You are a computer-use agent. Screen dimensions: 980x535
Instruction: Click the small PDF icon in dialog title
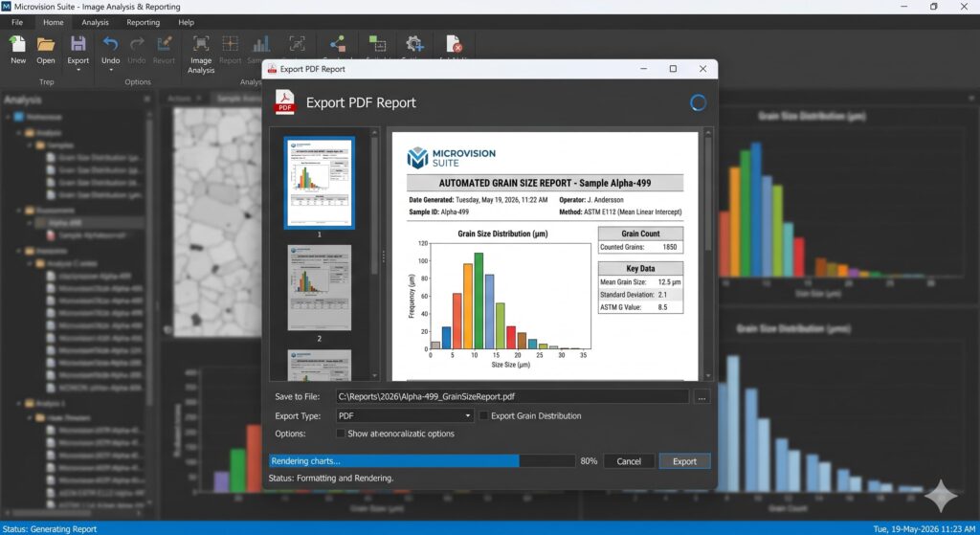[272, 69]
